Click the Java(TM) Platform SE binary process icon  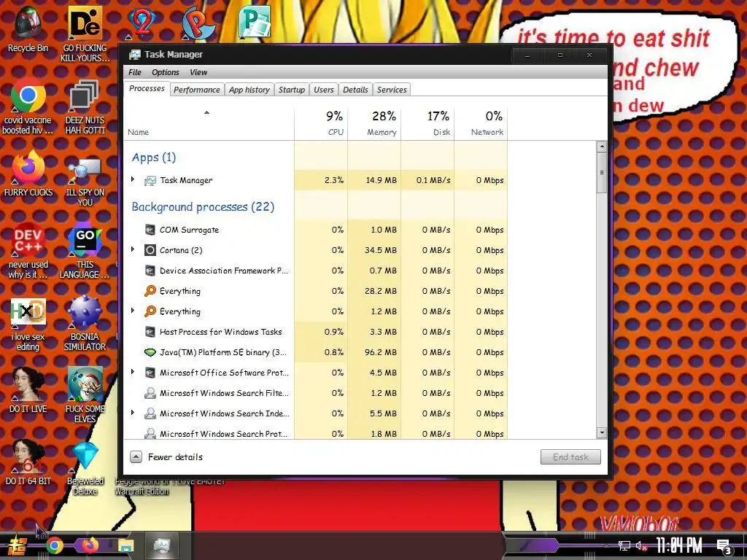click(150, 352)
